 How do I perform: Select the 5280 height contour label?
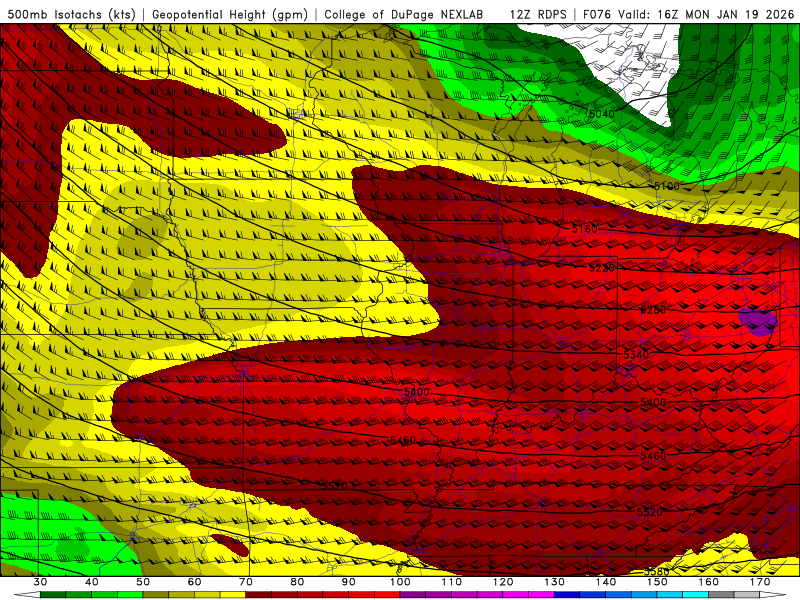click(653, 310)
